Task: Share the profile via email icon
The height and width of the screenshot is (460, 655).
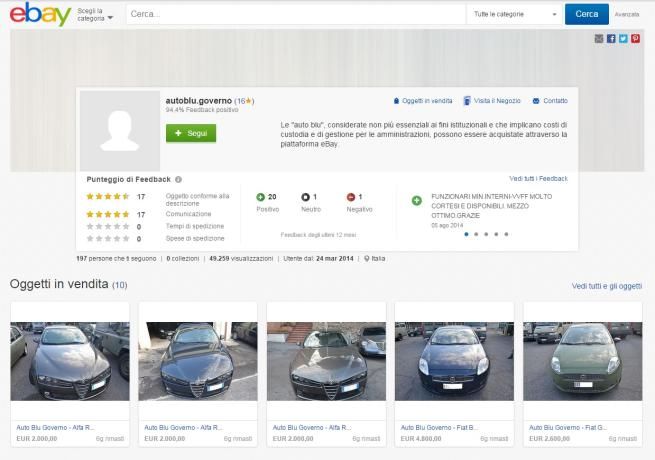Action: pos(599,39)
